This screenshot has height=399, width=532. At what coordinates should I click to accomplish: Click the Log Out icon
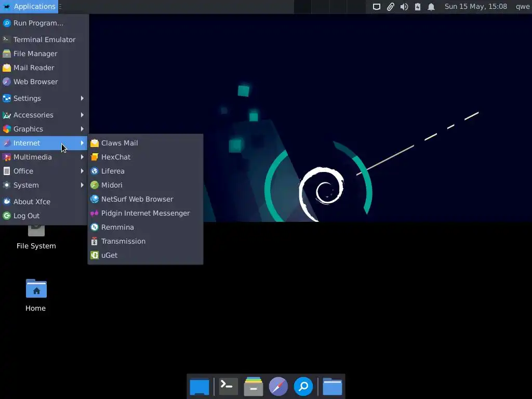(x=6, y=216)
